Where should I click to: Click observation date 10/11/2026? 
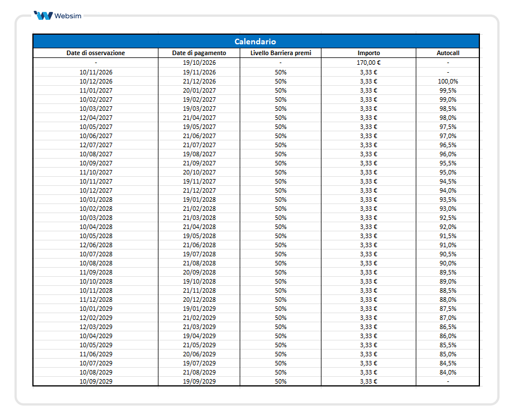click(x=96, y=72)
